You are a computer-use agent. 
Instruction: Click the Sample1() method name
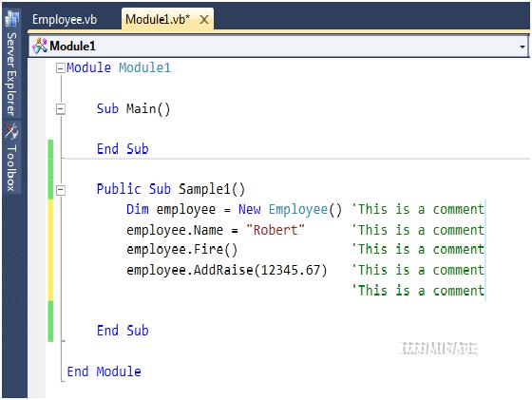212,189
